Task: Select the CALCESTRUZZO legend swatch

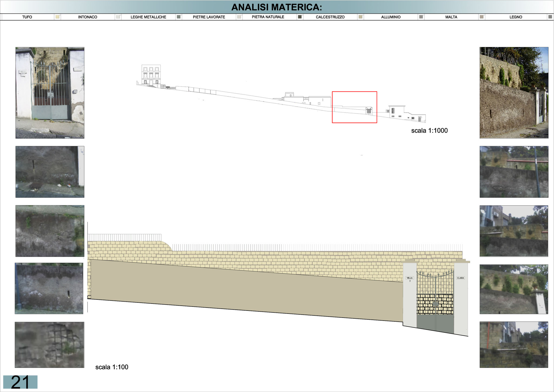Action: click(x=360, y=17)
